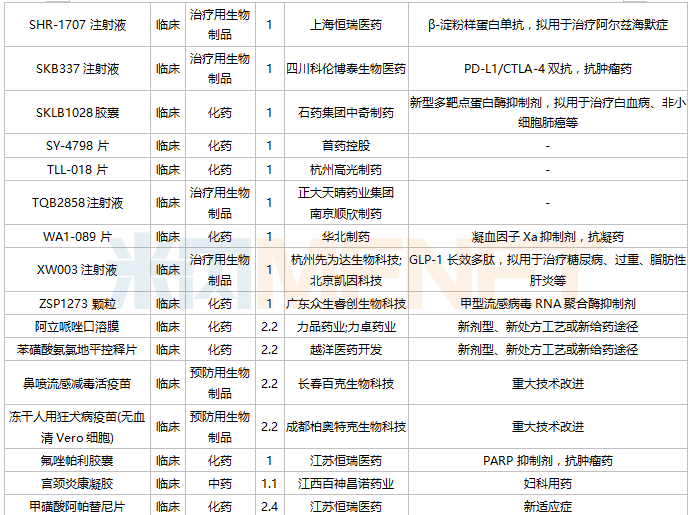This screenshot has width=691, height=515.
Task: Select the cell '广东众生睿创生物科技'
Action: (346, 303)
